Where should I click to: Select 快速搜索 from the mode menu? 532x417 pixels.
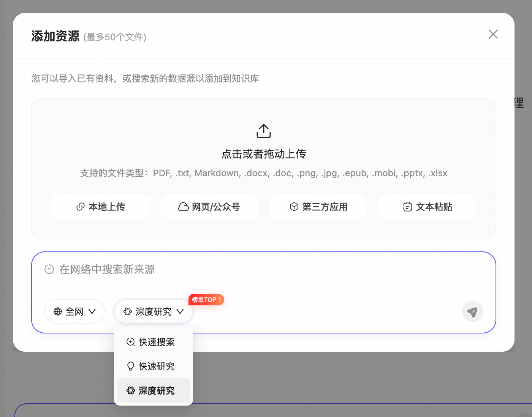(154, 342)
